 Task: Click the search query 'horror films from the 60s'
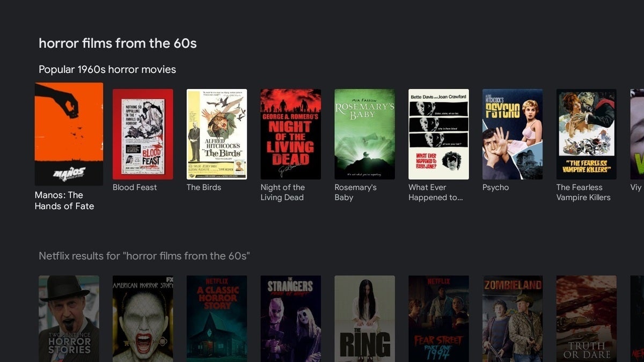[118, 43]
